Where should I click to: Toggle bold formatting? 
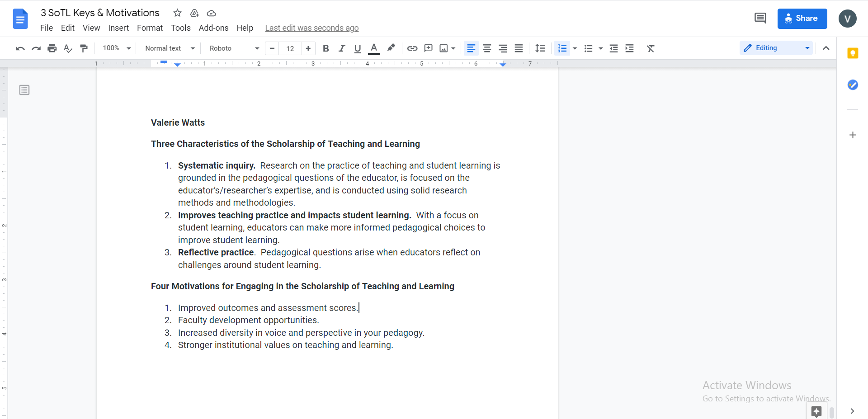tap(325, 48)
